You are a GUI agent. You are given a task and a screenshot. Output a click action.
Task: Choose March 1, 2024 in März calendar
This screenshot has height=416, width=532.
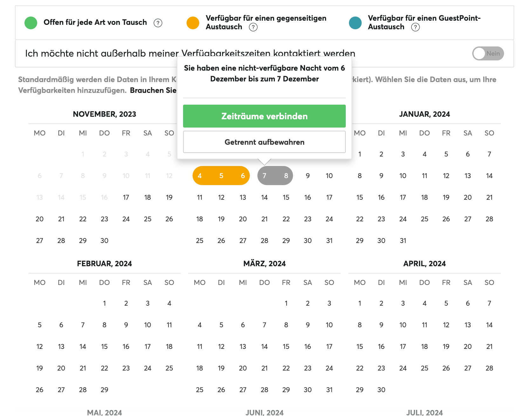(x=286, y=303)
